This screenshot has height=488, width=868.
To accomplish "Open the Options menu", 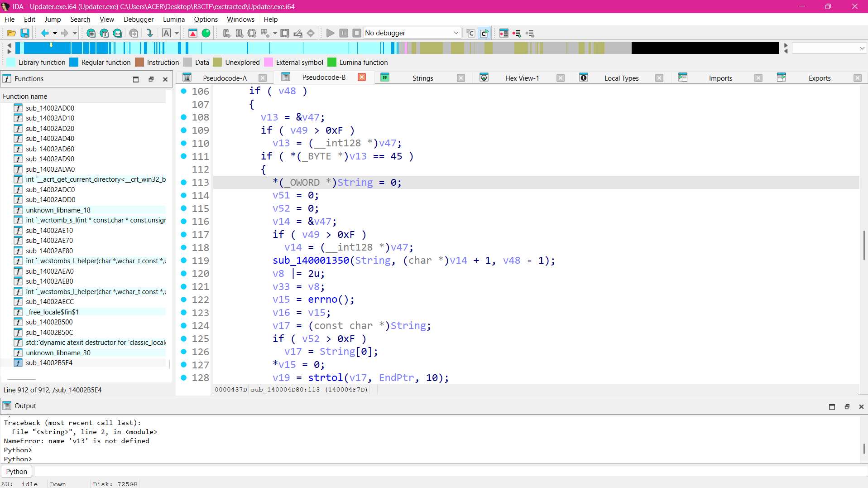I will coord(206,19).
